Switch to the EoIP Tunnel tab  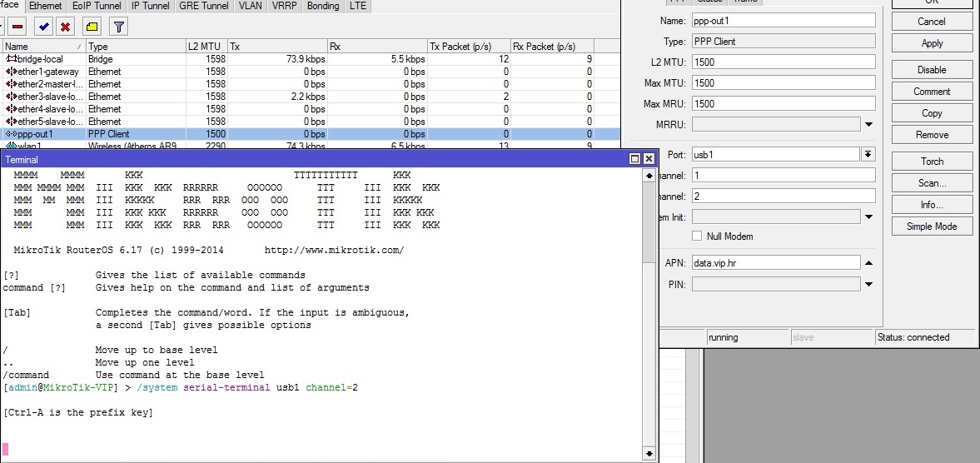click(97, 6)
